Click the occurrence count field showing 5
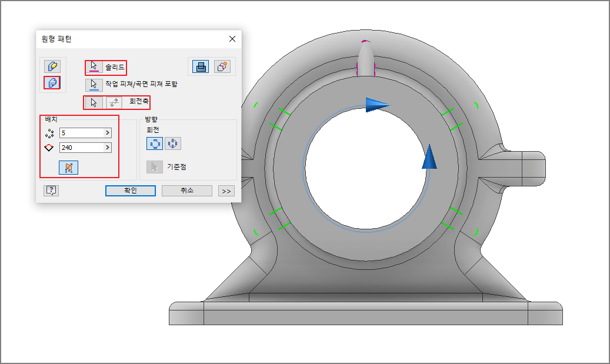 pyautogui.click(x=85, y=133)
